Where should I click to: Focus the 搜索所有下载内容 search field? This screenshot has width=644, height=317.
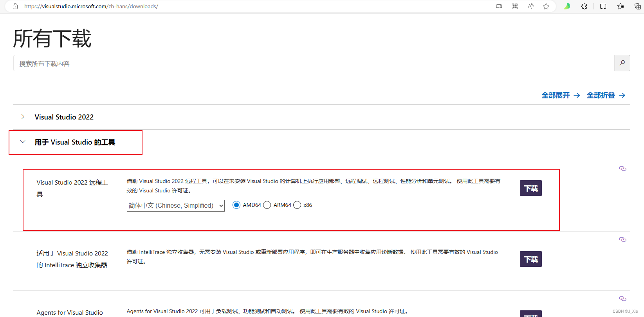coord(314,63)
